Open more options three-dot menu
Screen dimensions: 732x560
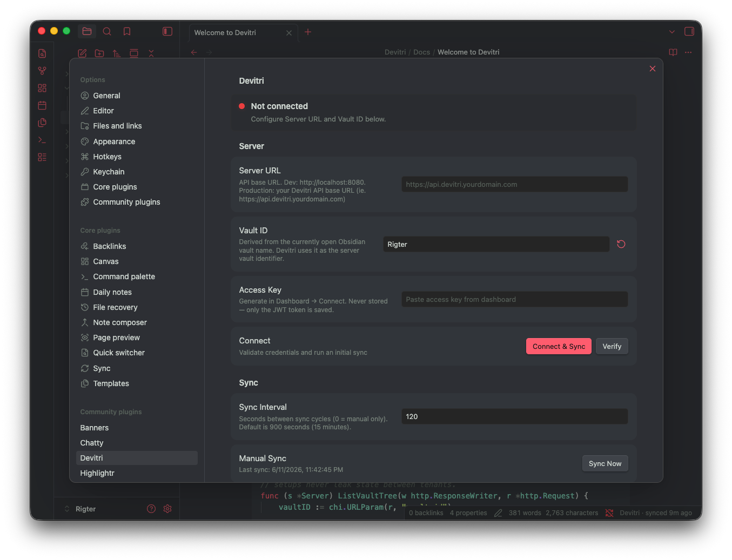click(x=688, y=52)
